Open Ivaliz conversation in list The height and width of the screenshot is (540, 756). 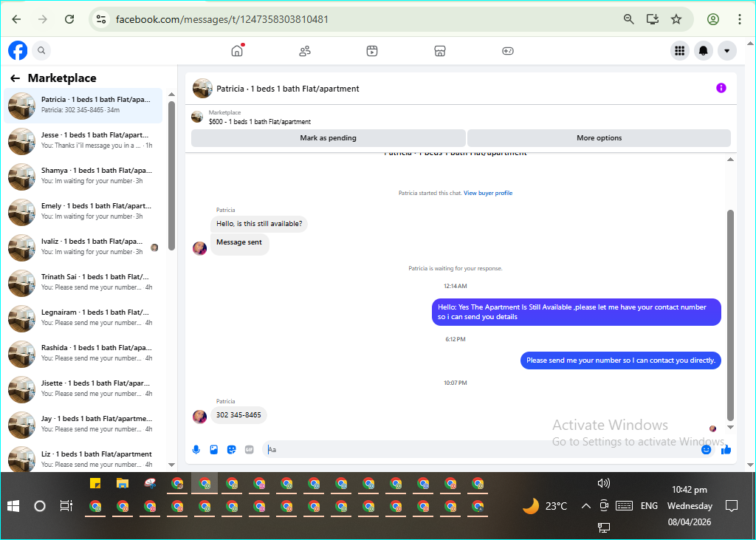[x=83, y=247]
